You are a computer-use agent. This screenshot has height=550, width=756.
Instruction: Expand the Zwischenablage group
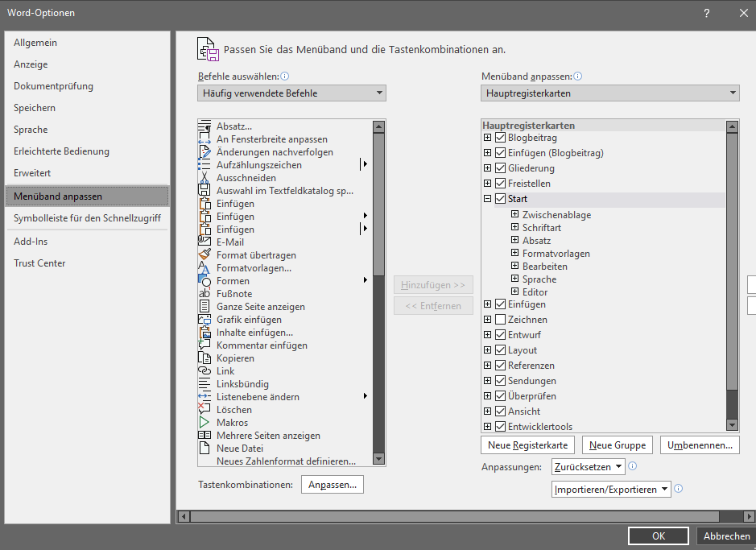tap(515, 214)
